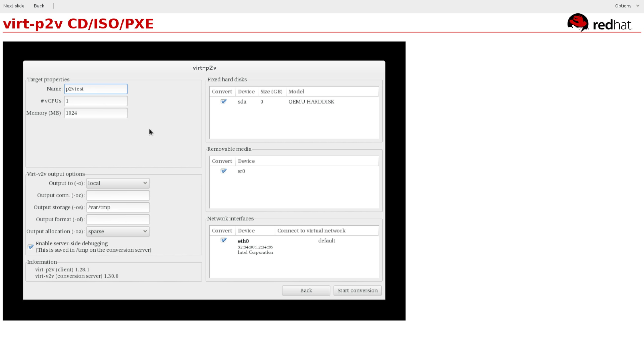The image size is (644, 362).
Task: Click the Output format (-of) field
Action: tap(118, 219)
